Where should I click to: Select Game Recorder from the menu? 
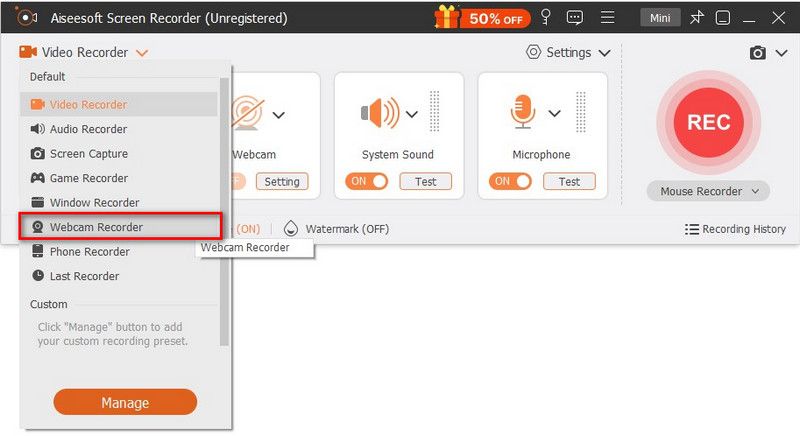[89, 178]
